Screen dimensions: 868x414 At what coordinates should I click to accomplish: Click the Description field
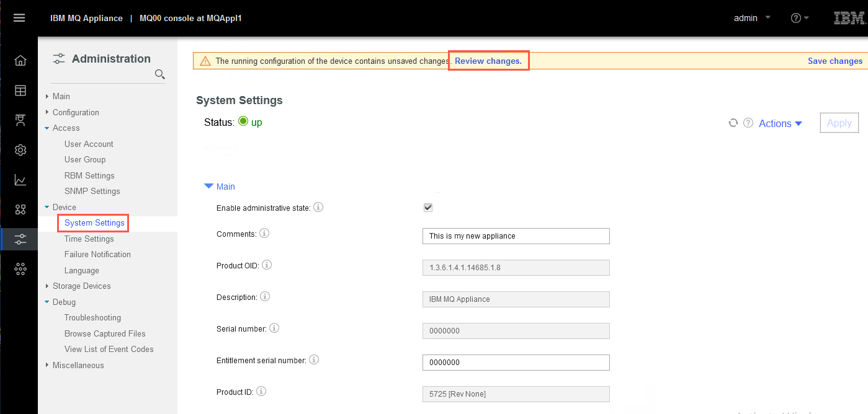coord(516,299)
